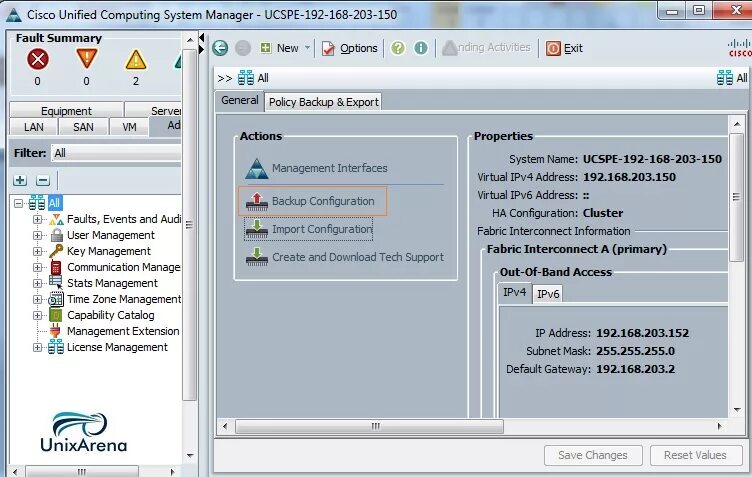Click the Save Changes button
The image size is (752, 477).
click(x=593, y=455)
